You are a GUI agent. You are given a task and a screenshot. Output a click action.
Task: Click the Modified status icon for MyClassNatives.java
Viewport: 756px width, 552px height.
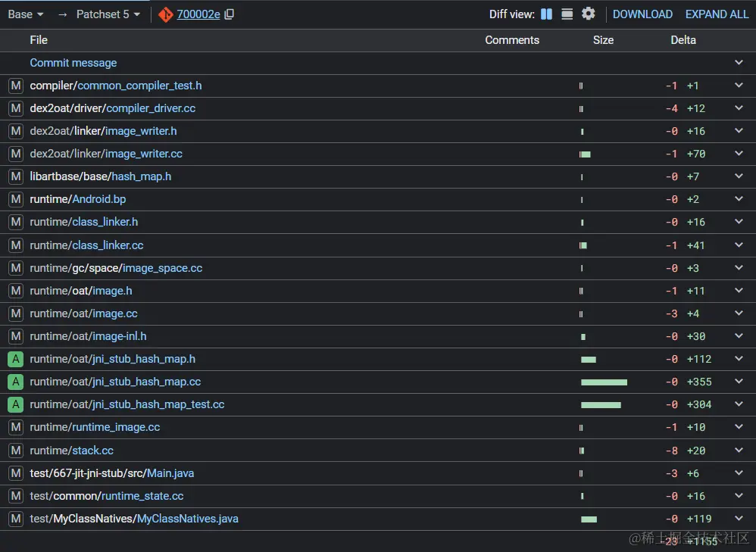15,519
